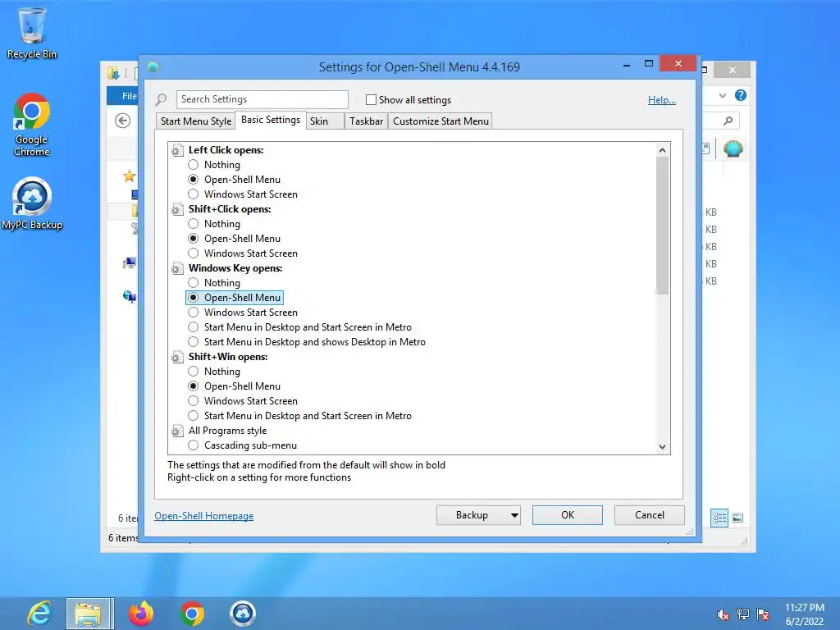Click the Windows Key opens setting icon
Viewport: 840px width, 630px height.
[x=177, y=268]
